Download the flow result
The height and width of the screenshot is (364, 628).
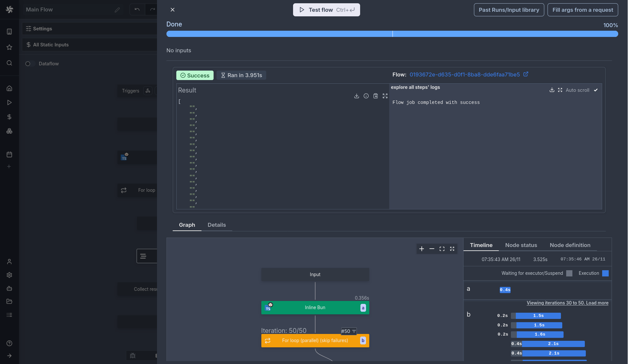click(x=357, y=96)
